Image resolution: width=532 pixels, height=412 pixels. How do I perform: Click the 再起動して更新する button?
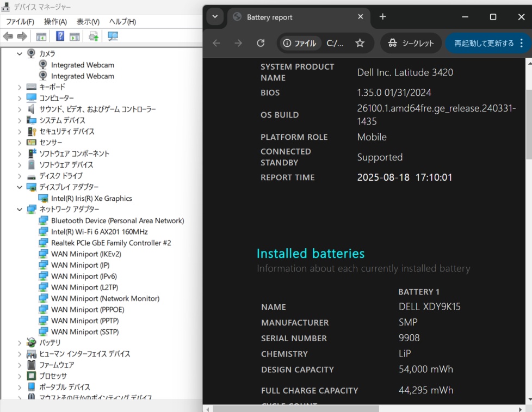tap(484, 43)
